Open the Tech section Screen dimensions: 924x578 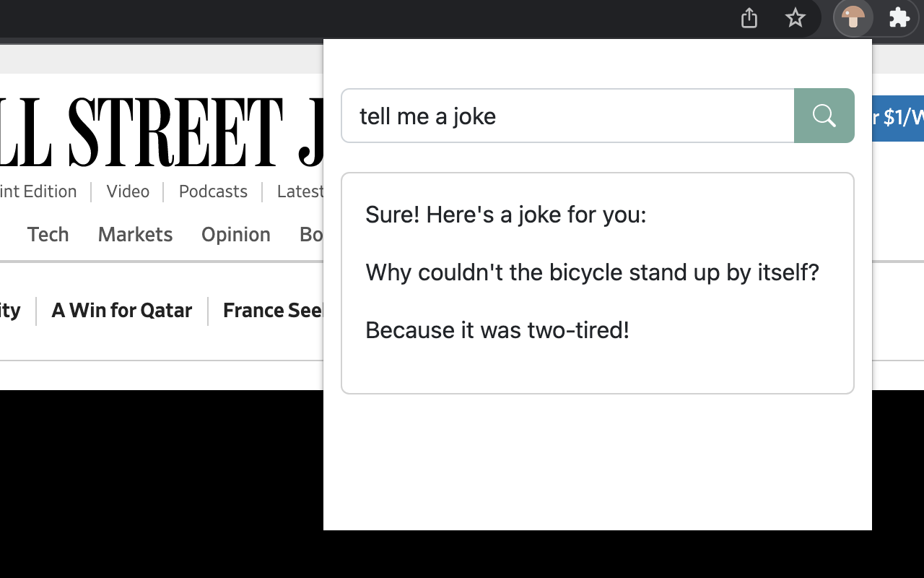coord(48,234)
